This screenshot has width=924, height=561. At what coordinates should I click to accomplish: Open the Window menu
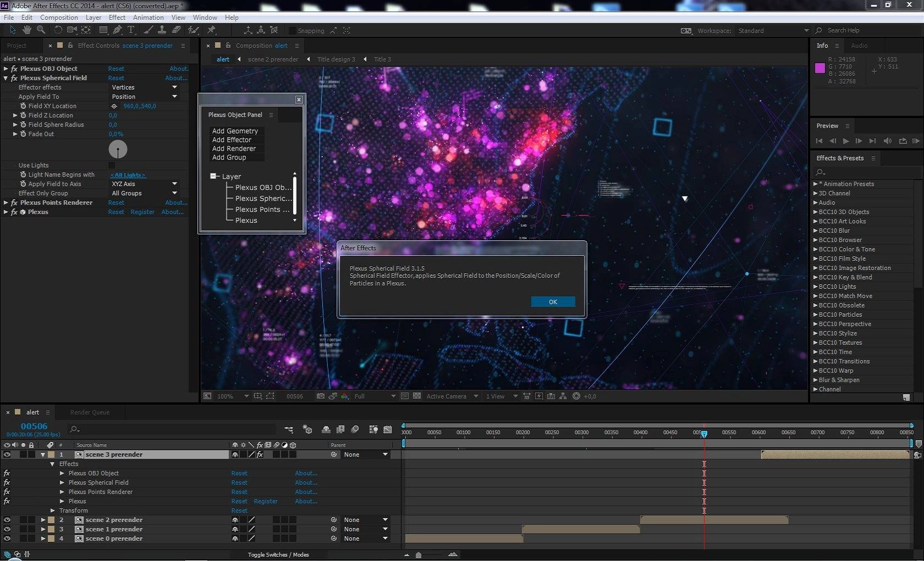[205, 18]
